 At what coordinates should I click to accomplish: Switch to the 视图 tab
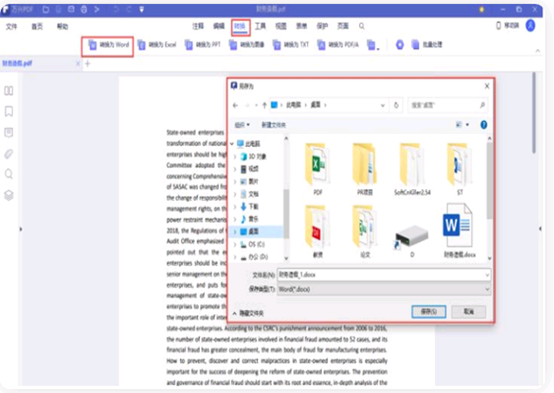281,26
